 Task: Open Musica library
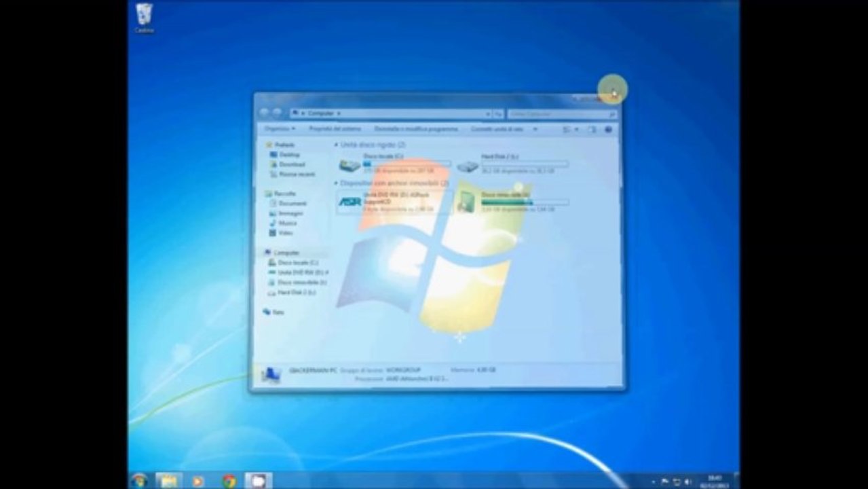[x=283, y=223]
